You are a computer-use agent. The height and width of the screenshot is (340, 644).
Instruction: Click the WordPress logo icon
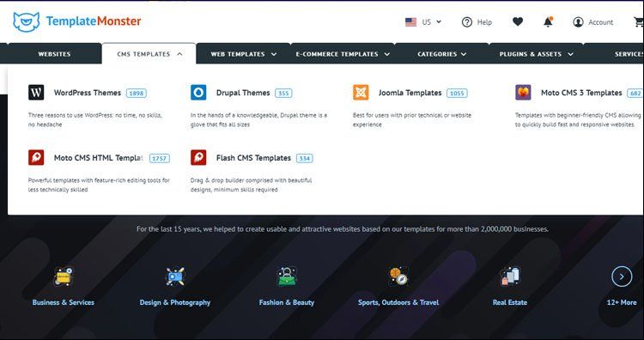(36, 93)
